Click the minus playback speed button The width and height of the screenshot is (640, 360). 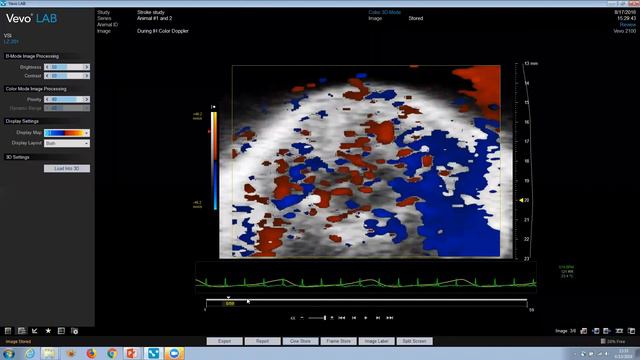click(302, 318)
